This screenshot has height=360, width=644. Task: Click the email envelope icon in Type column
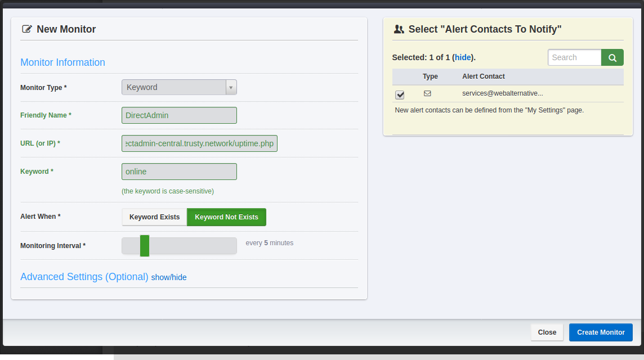(x=427, y=93)
